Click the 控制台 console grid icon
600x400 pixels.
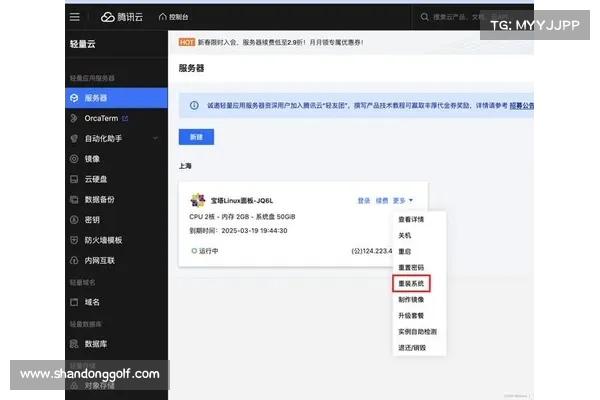[162, 17]
